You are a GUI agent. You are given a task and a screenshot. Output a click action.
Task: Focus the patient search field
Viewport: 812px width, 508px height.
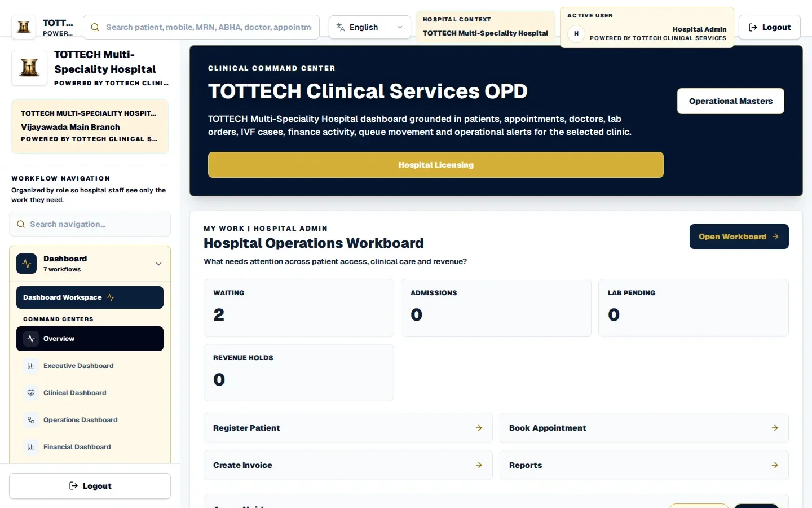[x=201, y=27]
